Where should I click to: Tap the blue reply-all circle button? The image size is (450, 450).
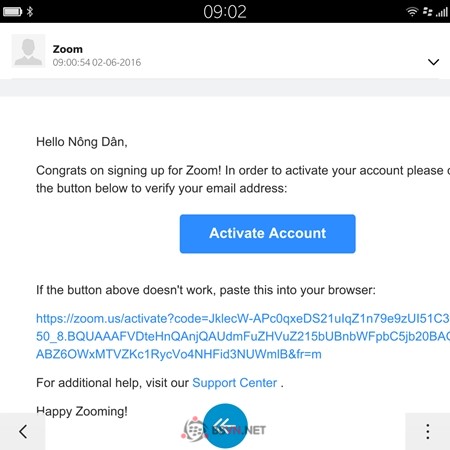coord(225,426)
